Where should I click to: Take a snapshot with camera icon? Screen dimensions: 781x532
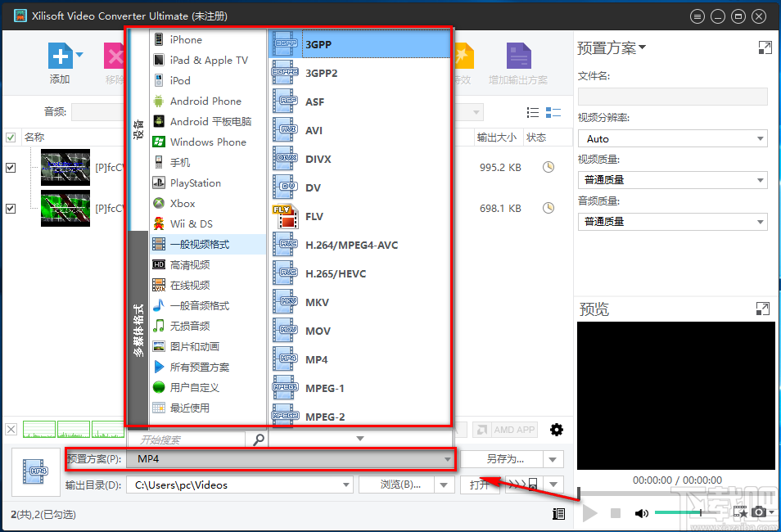click(759, 512)
